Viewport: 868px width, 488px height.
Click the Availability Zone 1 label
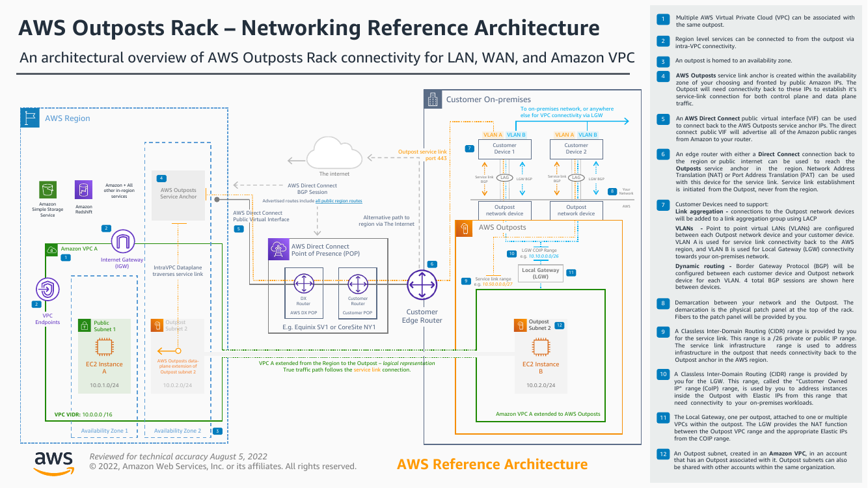[x=104, y=431]
